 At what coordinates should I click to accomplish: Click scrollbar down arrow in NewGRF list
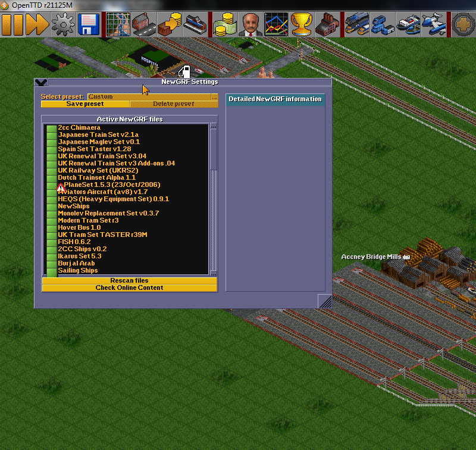(x=214, y=273)
